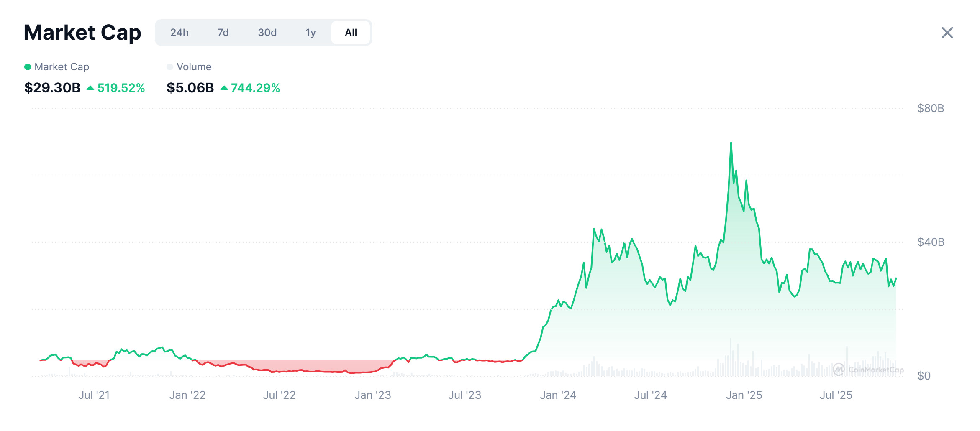Click the $40B y-axis label
Image resolution: width=980 pixels, height=431 pixels.
pyautogui.click(x=930, y=242)
